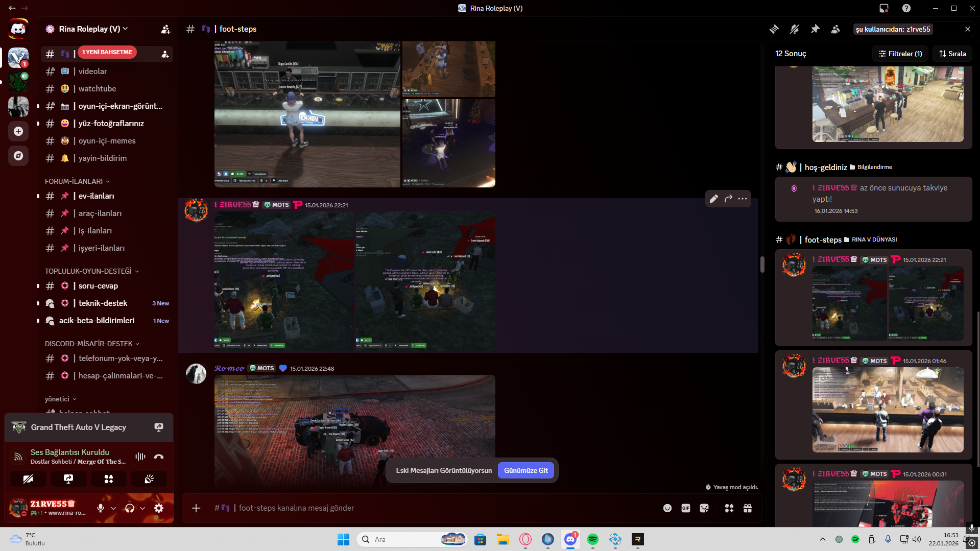This screenshot has width=980, height=551.
Task: Collapse the yönetici category
Action: (60, 399)
